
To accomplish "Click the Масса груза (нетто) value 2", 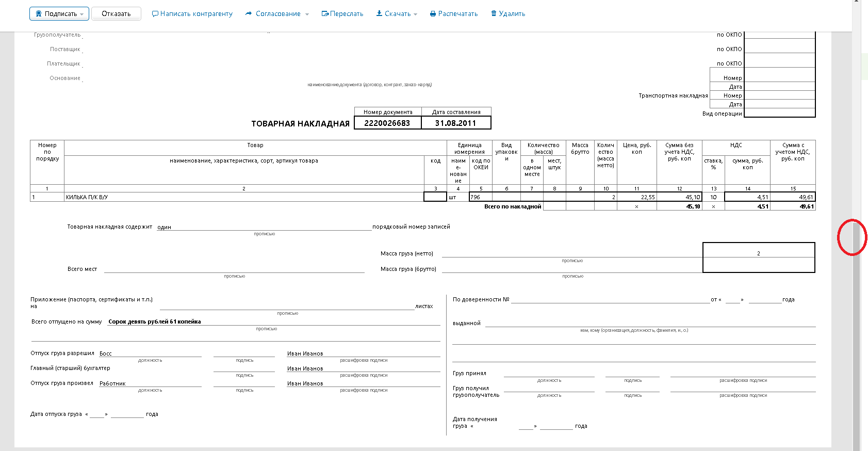I will (x=759, y=253).
